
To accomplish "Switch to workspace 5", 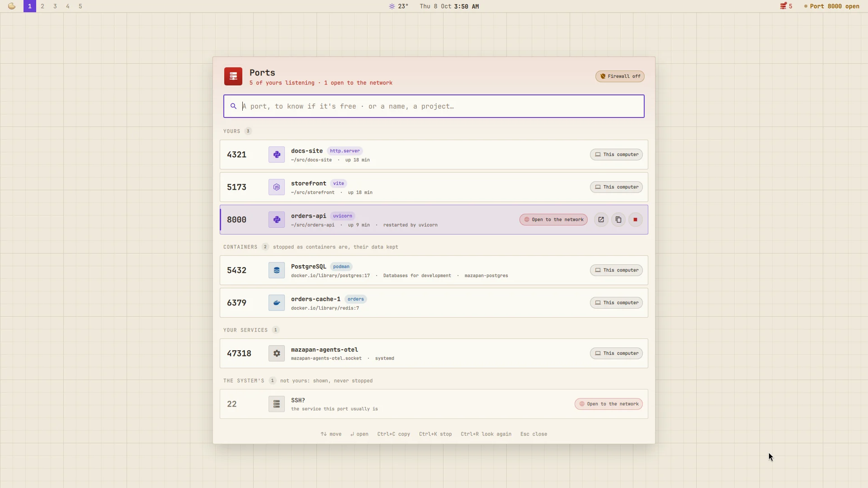I will pos(80,6).
